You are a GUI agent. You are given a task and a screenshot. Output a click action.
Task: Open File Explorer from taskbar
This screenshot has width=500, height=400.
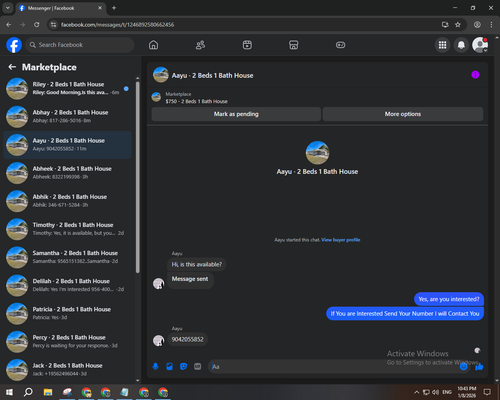48,392
